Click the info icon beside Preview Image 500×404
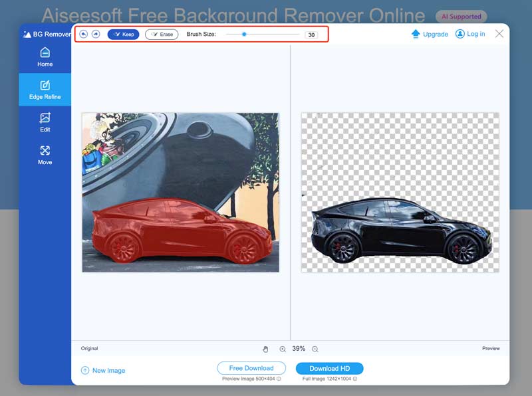The image size is (532, 396). (x=279, y=379)
